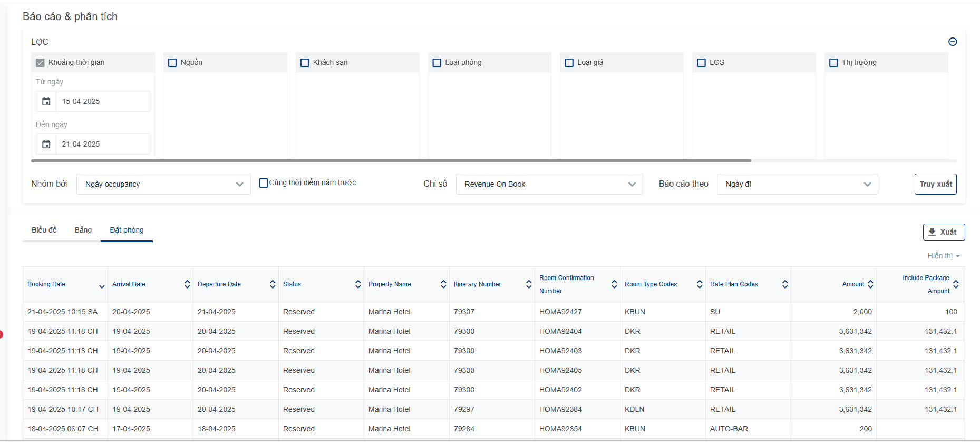Sort by Amount column icon
This screenshot has width=980, height=442.
[x=870, y=284]
